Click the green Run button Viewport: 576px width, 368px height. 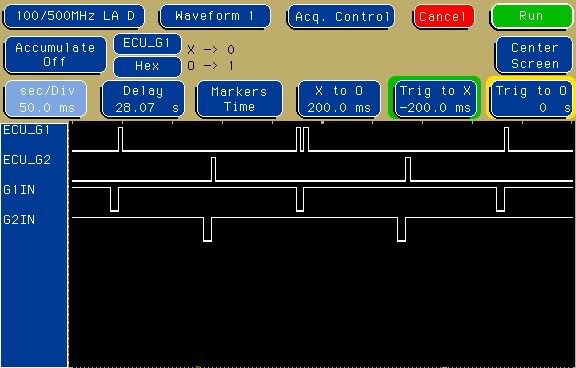(x=532, y=16)
